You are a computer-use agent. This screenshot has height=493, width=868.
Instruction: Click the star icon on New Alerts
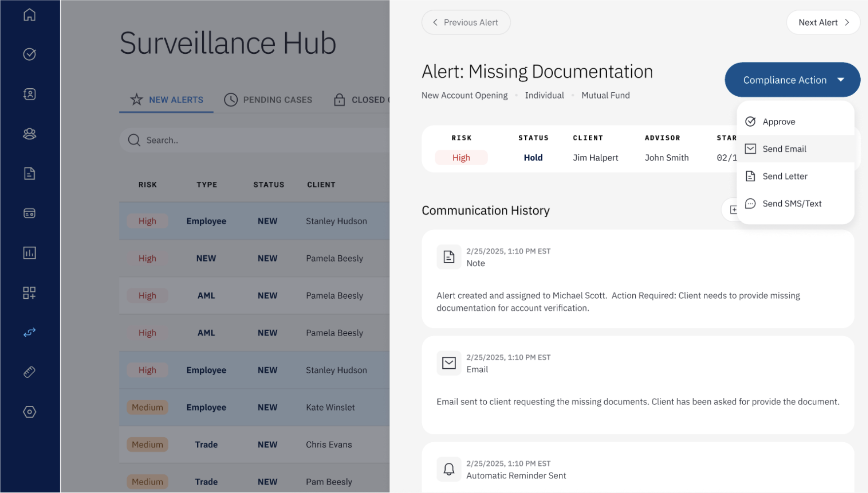click(x=137, y=100)
